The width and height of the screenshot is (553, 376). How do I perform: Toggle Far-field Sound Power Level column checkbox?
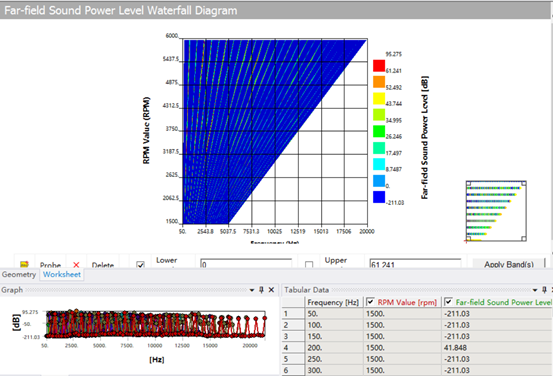[x=448, y=302]
